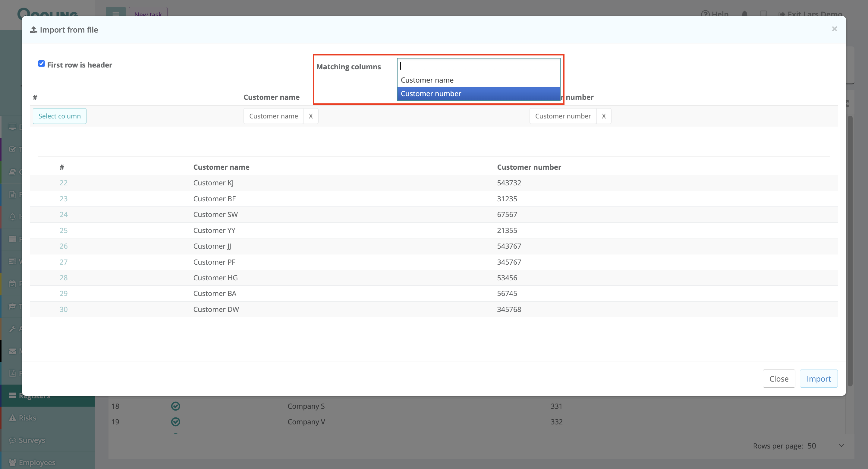Viewport: 868px width, 469px height.
Task: Click the green checkmark in row 19
Action: (x=175, y=421)
